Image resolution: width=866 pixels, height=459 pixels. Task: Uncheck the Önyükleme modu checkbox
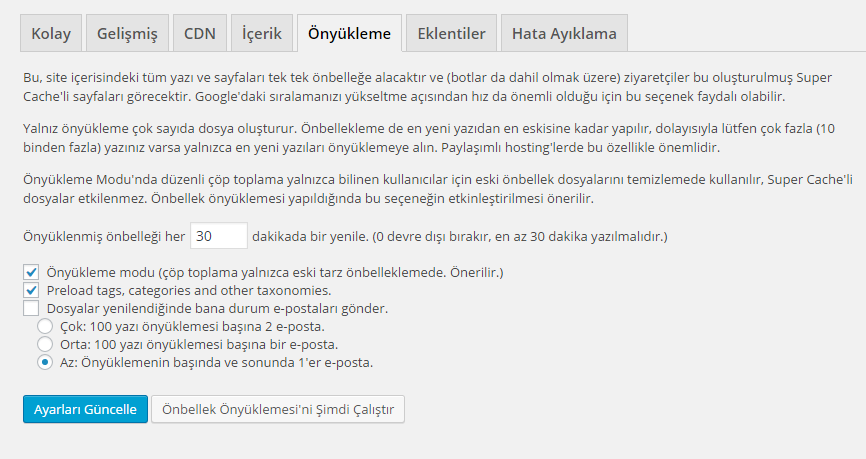(31, 273)
